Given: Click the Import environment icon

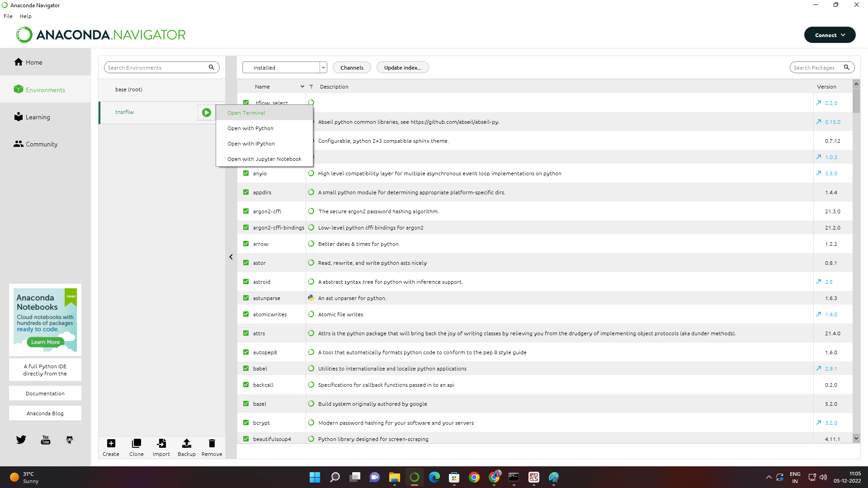Looking at the screenshot, I should pyautogui.click(x=161, y=443).
